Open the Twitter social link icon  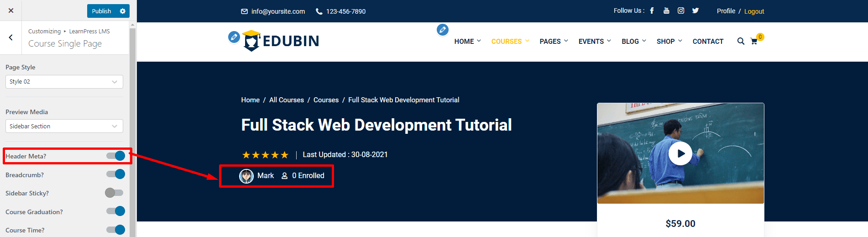(695, 11)
